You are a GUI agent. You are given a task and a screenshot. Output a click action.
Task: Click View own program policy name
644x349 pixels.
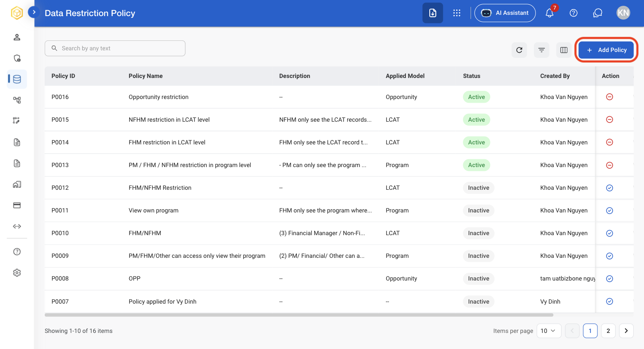154,210
